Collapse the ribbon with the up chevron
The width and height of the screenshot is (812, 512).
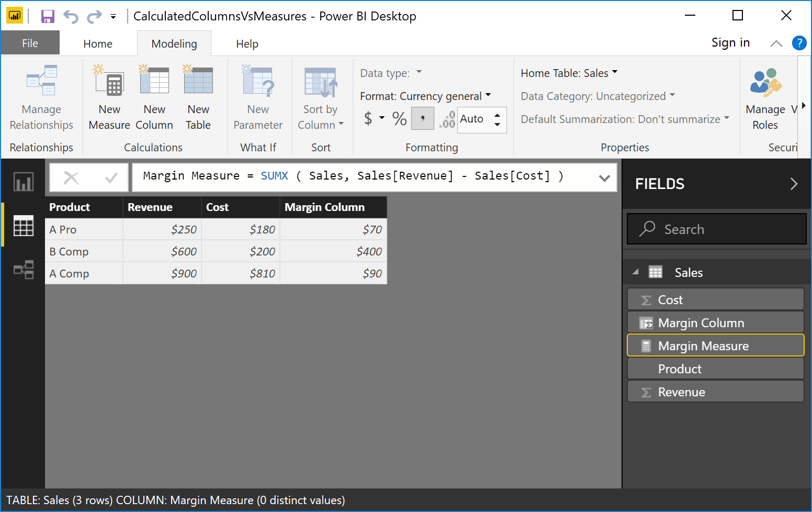pyautogui.click(x=776, y=43)
